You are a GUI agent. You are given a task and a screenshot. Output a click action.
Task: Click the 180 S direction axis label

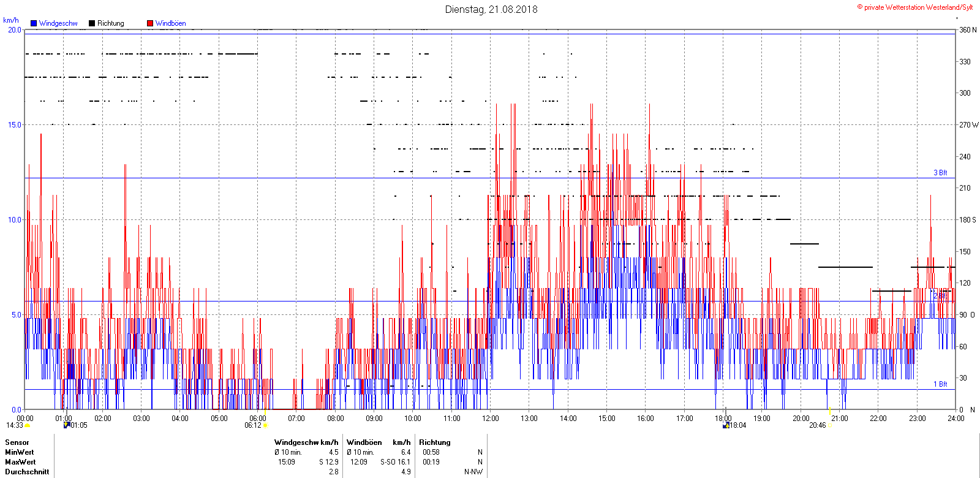(x=968, y=219)
